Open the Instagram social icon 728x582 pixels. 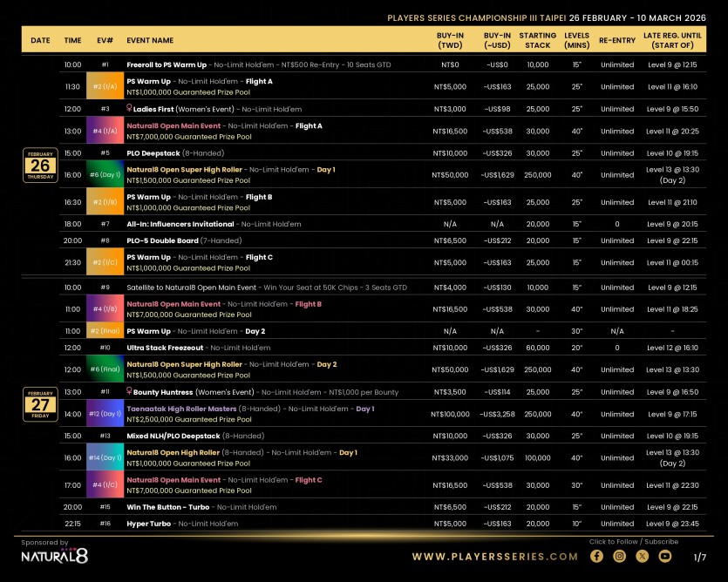pyautogui.click(x=619, y=556)
